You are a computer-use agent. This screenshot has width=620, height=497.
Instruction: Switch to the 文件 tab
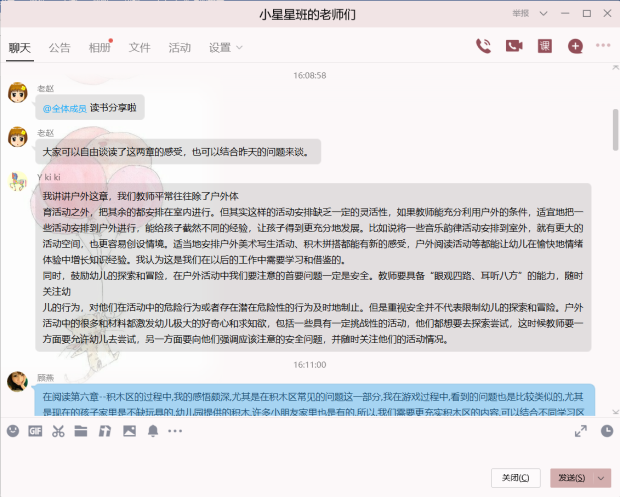click(139, 48)
